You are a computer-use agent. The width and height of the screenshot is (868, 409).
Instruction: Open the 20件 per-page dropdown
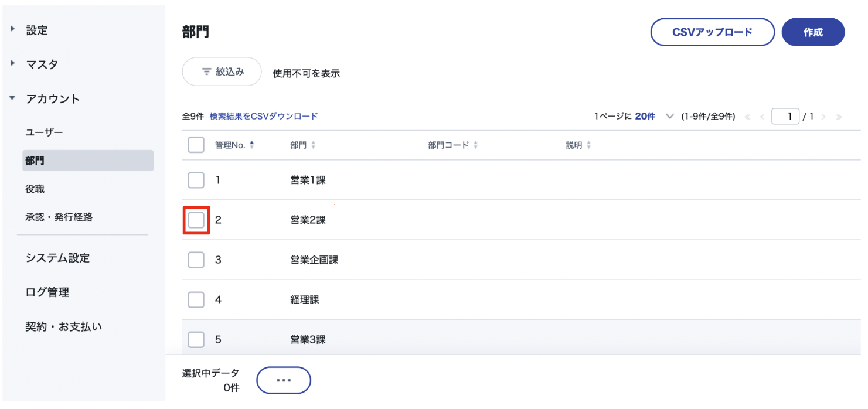(x=654, y=116)
